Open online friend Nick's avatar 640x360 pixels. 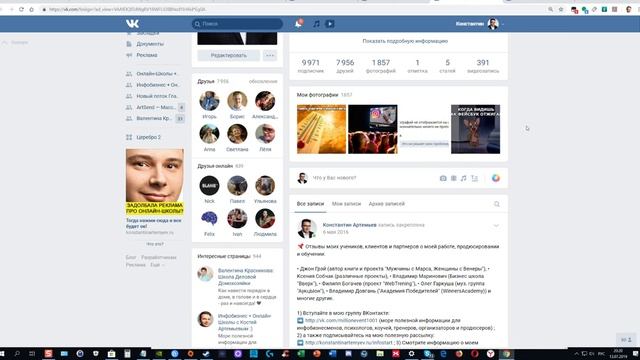209,186
